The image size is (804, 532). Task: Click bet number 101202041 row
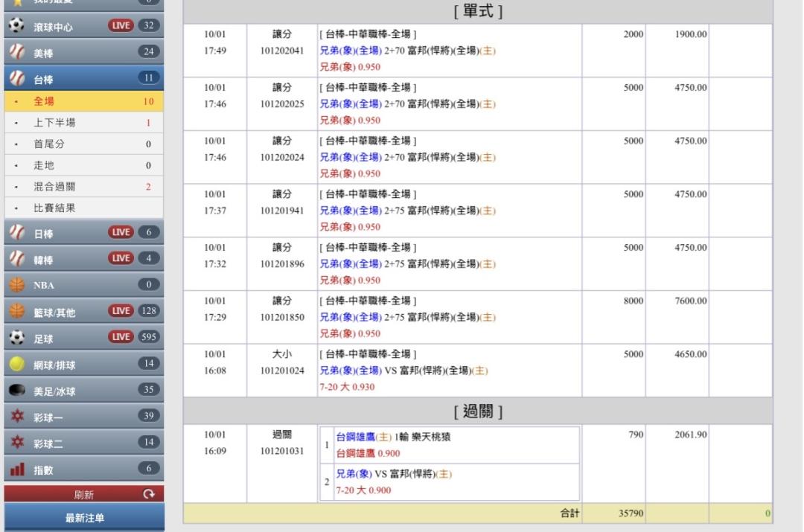(x=282, y=50)
